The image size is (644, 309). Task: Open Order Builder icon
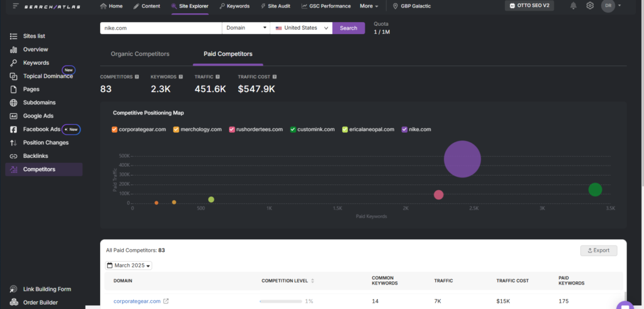coord(14,303)
